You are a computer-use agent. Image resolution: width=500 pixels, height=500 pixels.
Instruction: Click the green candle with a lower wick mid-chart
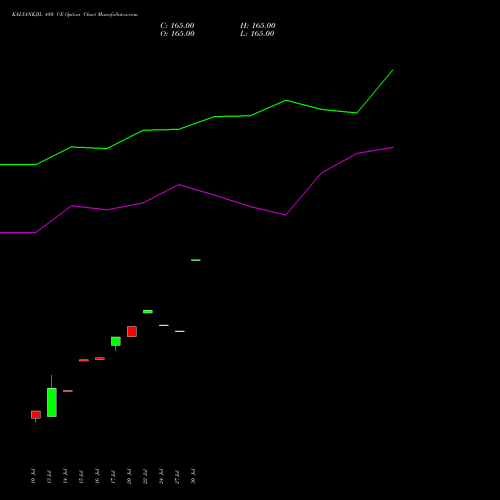point(116,341)
